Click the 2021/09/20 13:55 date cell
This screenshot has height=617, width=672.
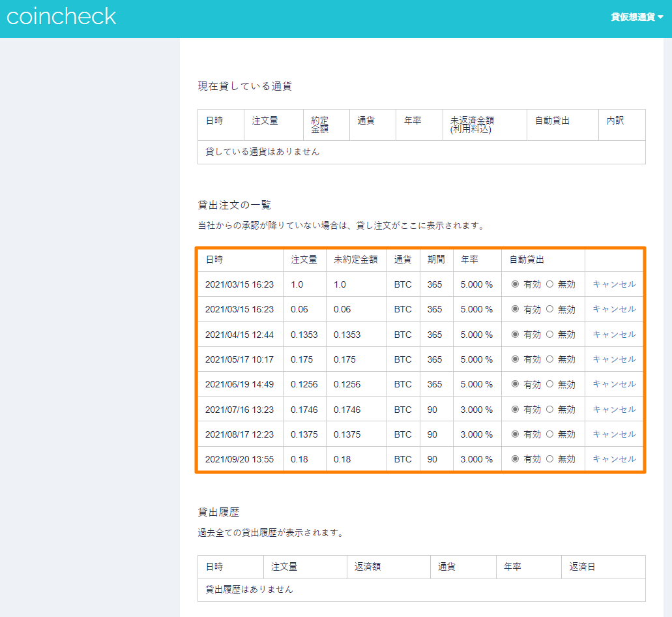[x=239, y=459]
